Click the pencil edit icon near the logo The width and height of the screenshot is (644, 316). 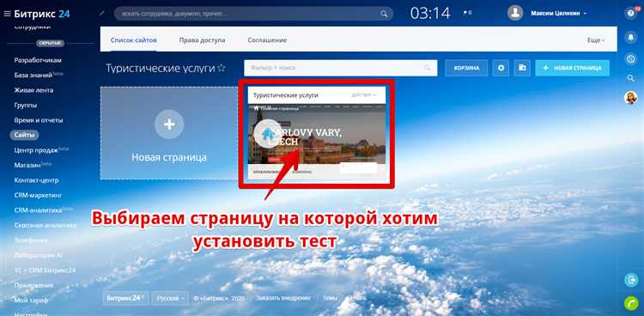(x=102, y=13)
